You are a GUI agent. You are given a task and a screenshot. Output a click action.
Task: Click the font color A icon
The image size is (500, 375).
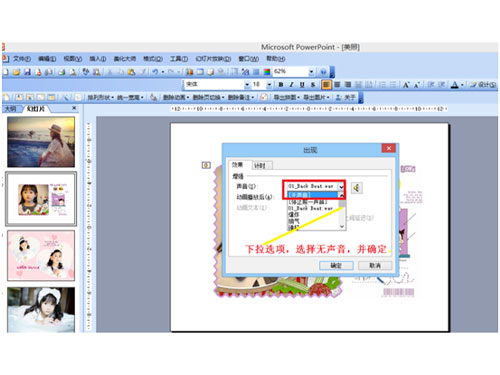455,85
